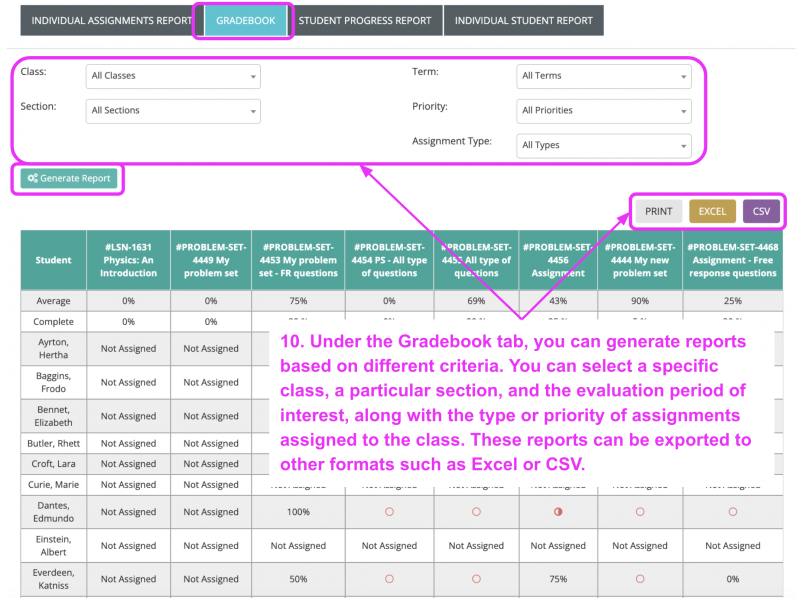Click Everdeen's status circle under PROBLEM-SET-4454

pos(389,579)
